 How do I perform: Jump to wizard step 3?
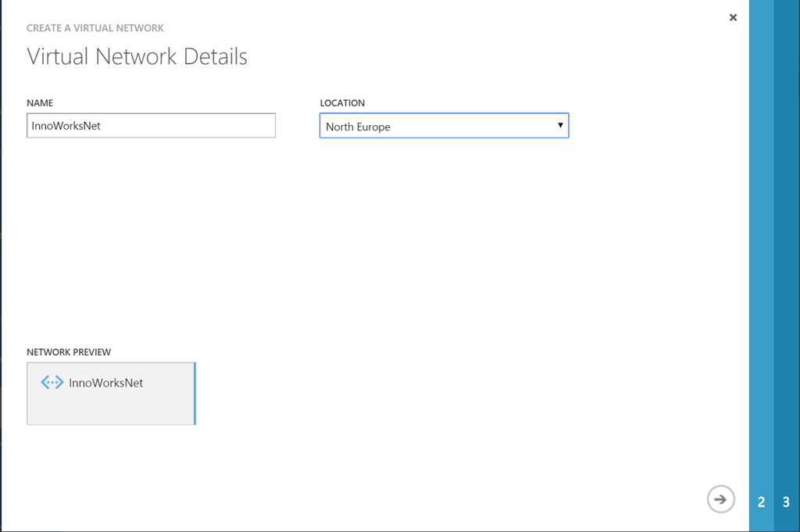pos(786,502)
